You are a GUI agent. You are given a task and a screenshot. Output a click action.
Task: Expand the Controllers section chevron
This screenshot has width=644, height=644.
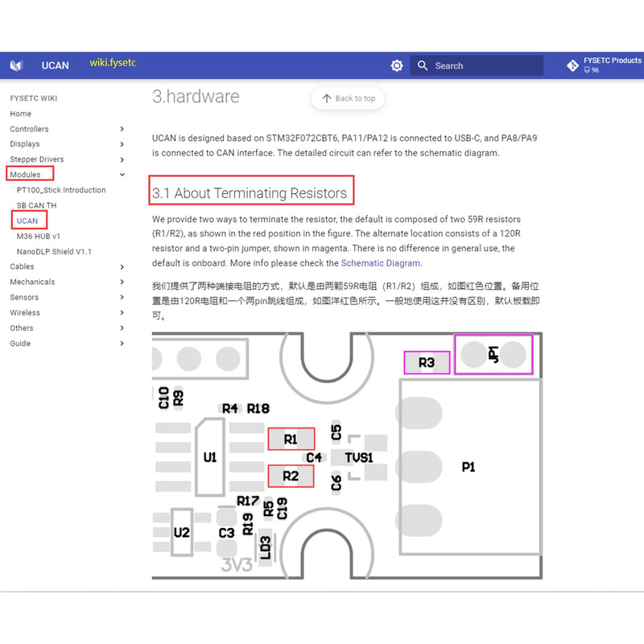coord(122,129)
